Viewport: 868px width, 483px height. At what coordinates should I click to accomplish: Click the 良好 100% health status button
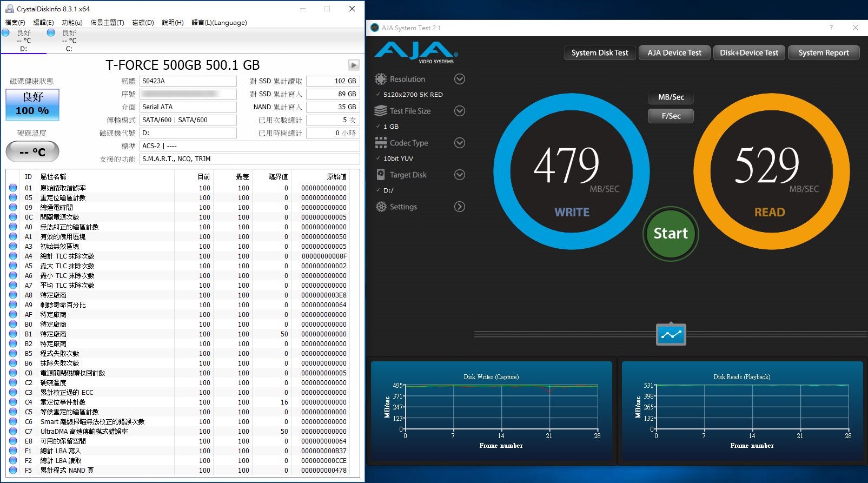[x=32, y=104]
